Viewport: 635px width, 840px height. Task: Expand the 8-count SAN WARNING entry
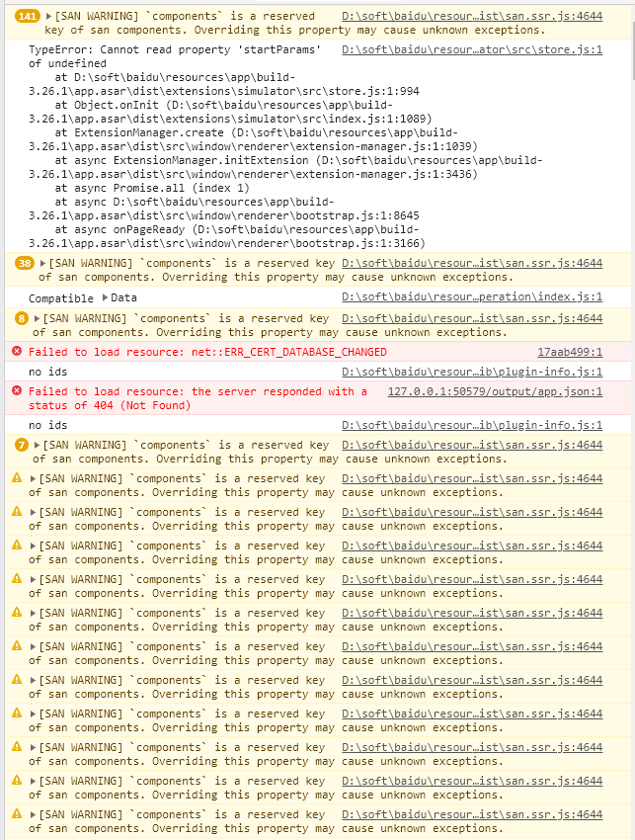point(37,318)
